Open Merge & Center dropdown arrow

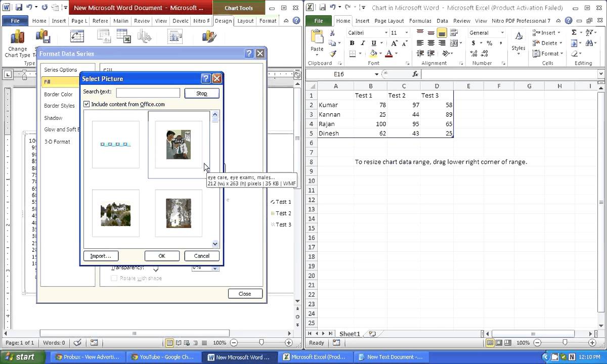[461, 43]
